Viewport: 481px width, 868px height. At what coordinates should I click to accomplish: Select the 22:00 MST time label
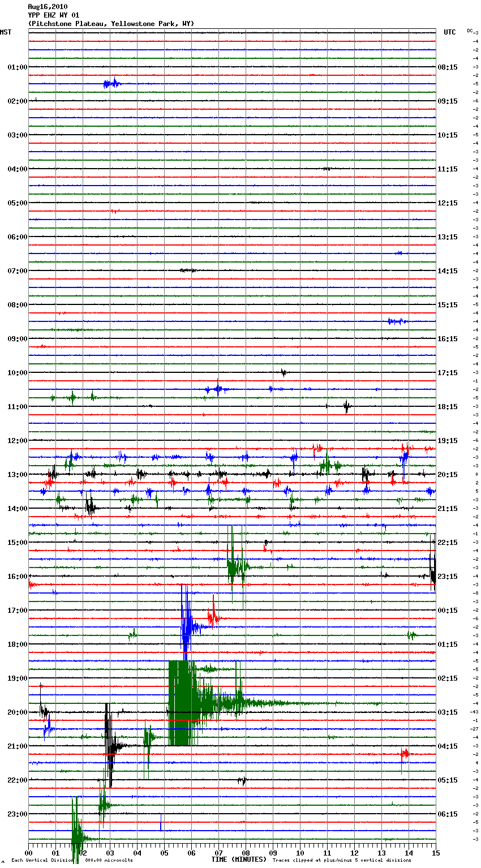coord(18,780)
